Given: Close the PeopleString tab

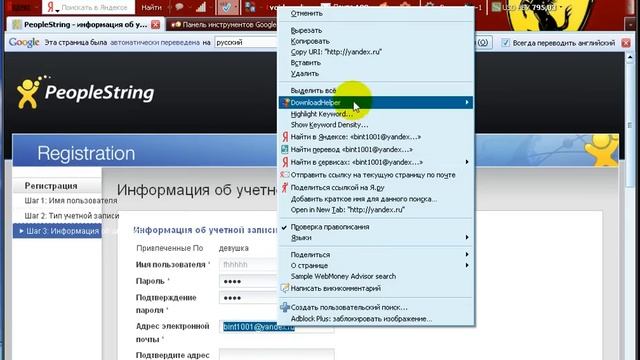Looking at the screenshot, I should pos(156,25).
